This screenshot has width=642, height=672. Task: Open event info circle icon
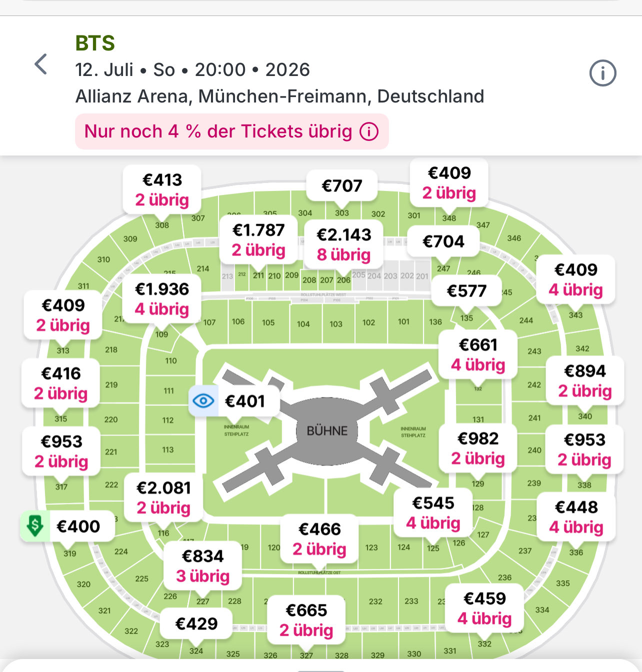[602, 73]
